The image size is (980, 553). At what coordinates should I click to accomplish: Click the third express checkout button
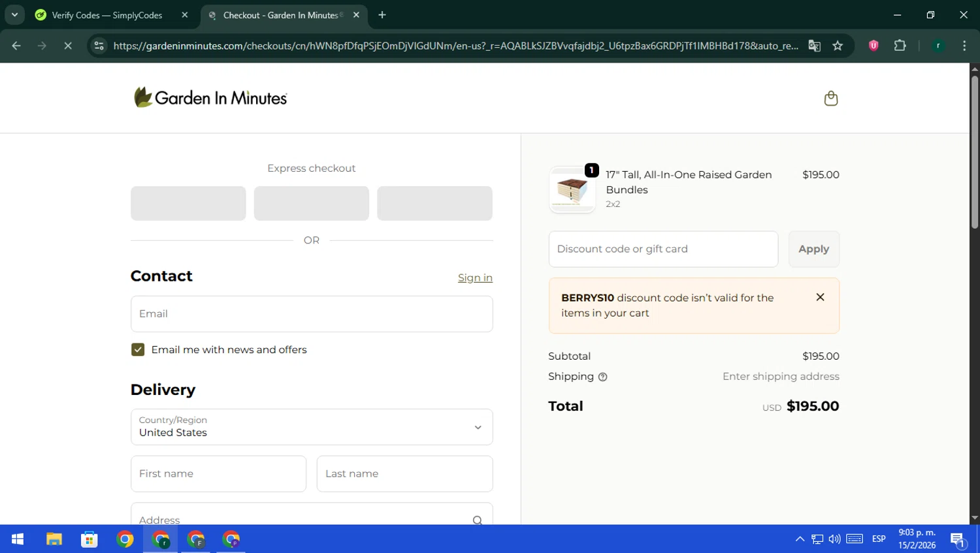[x=434, y=203]
